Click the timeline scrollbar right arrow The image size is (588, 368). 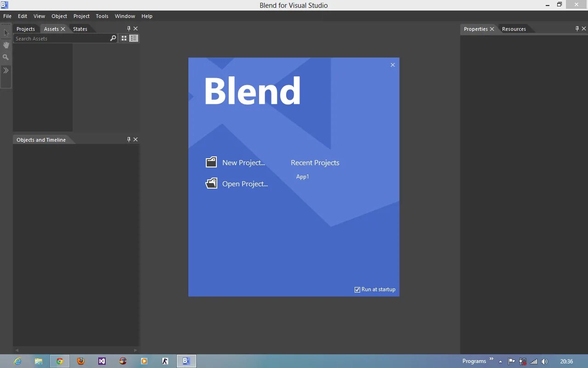coord(136,350)
